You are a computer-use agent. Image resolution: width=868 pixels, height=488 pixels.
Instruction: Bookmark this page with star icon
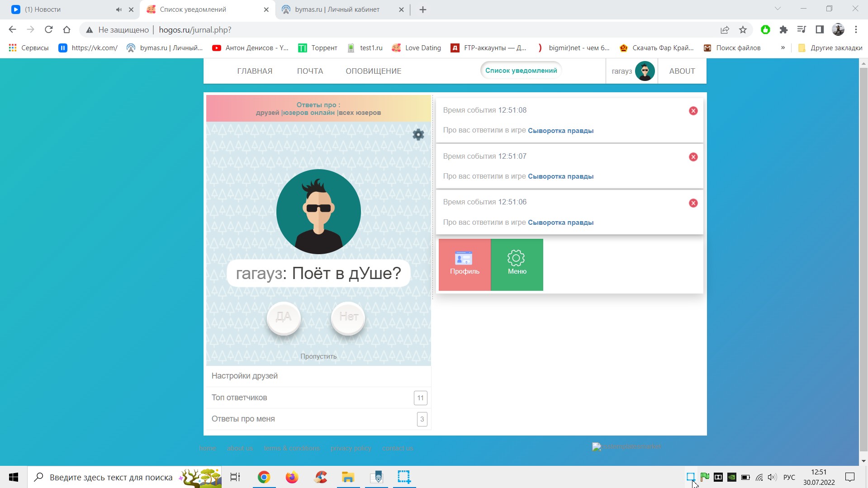pos(743,30)
